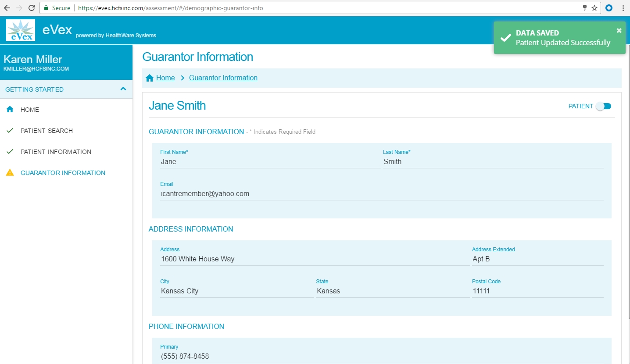Click the key icon in address bar

tap(584, 8)
